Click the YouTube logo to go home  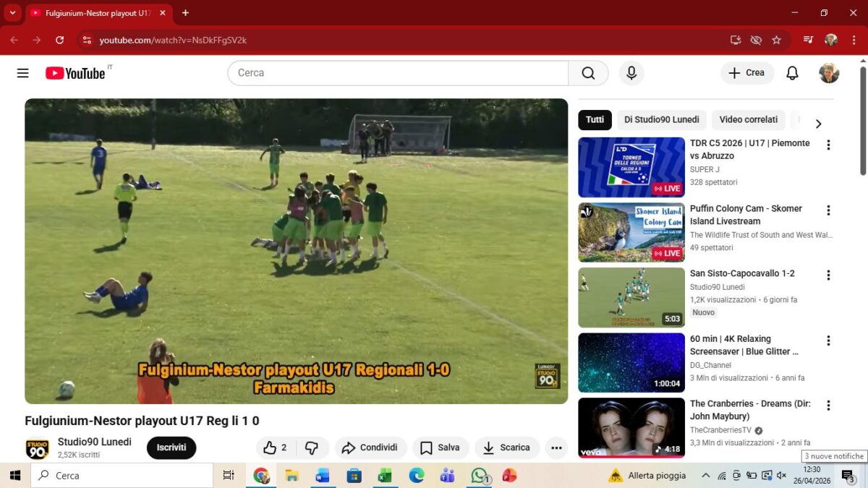[x=75, y=73]
